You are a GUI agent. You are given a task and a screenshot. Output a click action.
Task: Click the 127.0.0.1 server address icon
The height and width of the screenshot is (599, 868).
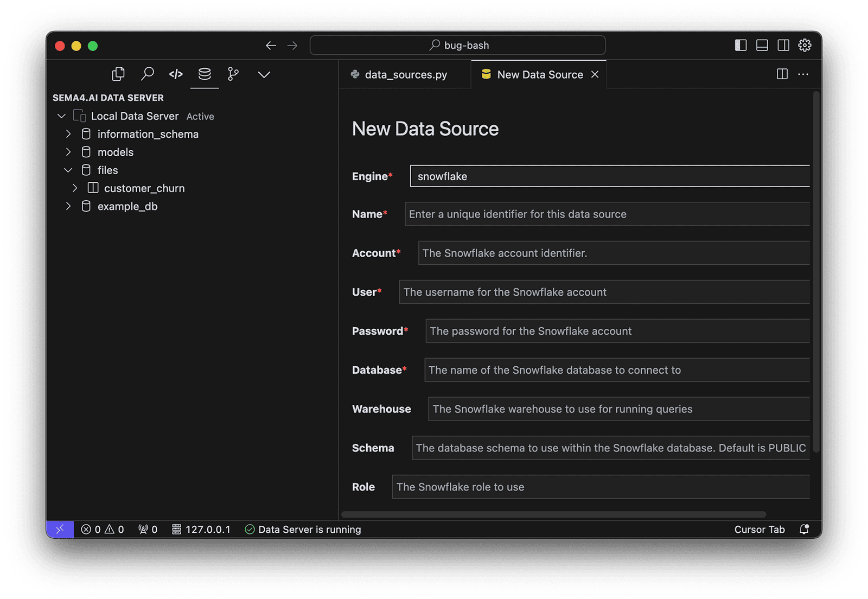[x=176, y=529]
